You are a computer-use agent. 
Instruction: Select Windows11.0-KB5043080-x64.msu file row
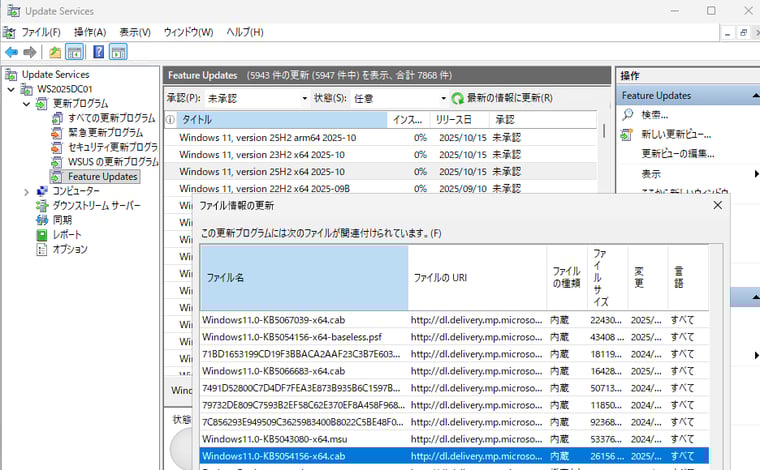[454, 439]
